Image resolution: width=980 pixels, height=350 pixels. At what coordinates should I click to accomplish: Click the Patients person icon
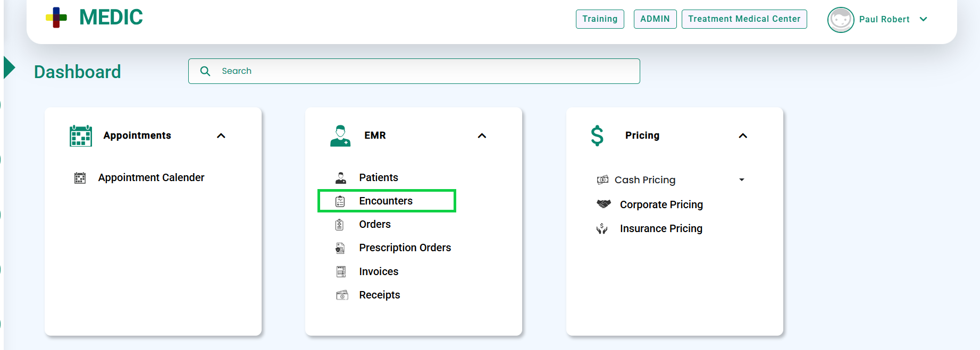341,178
